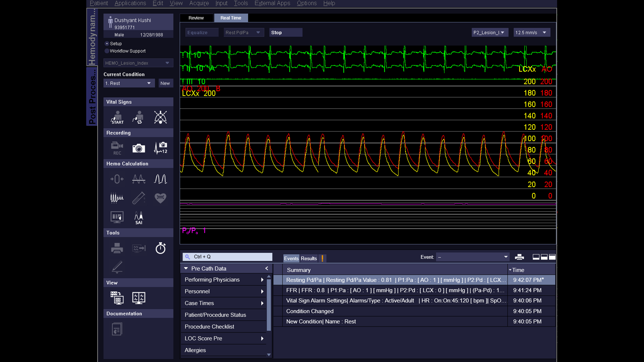Click the dual-monitor view icon under View
This screenshot has width=644, height=362.
[139, 298]
